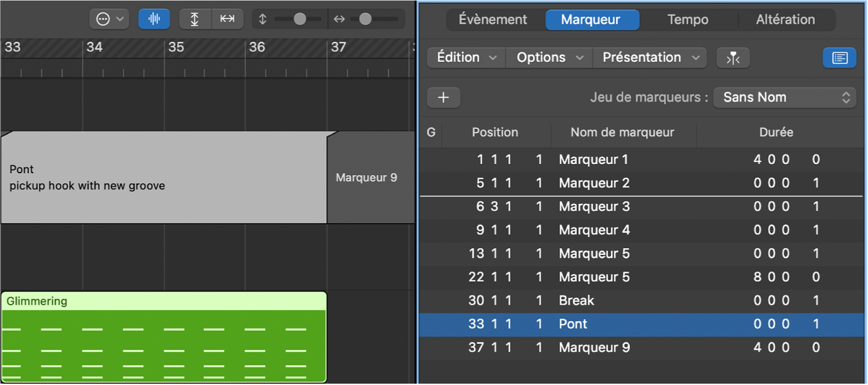The width and height of the screenshot is (868, 385).
Task: Click Marqueur 9 in the marker track
Action: pyautogui.click(x=366, y=178)
